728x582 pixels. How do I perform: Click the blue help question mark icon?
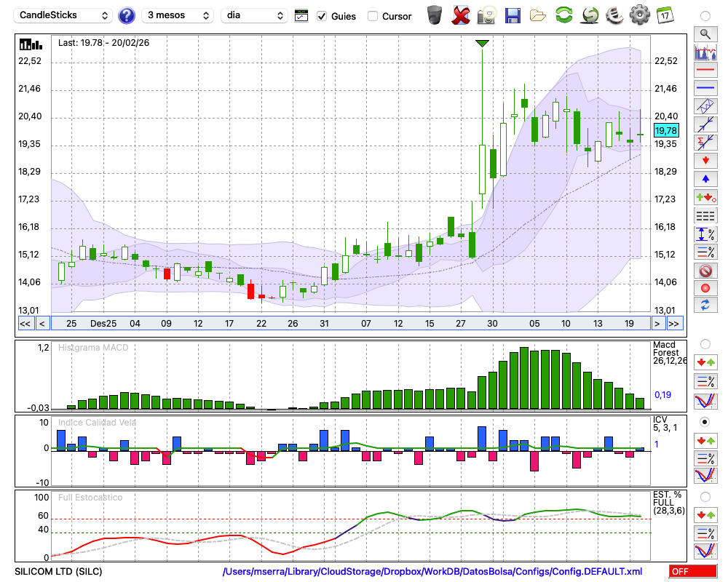pyautogui.click(x=127, y=15)
